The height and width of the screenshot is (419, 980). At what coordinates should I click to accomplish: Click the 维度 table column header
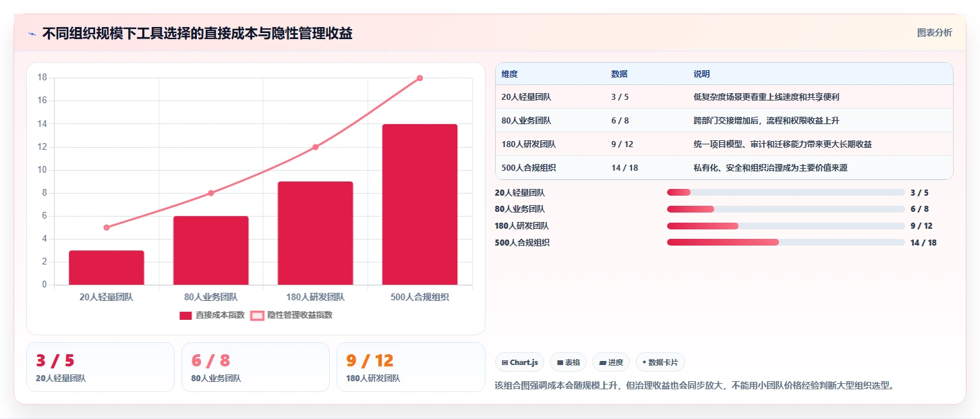click(509, 74)
